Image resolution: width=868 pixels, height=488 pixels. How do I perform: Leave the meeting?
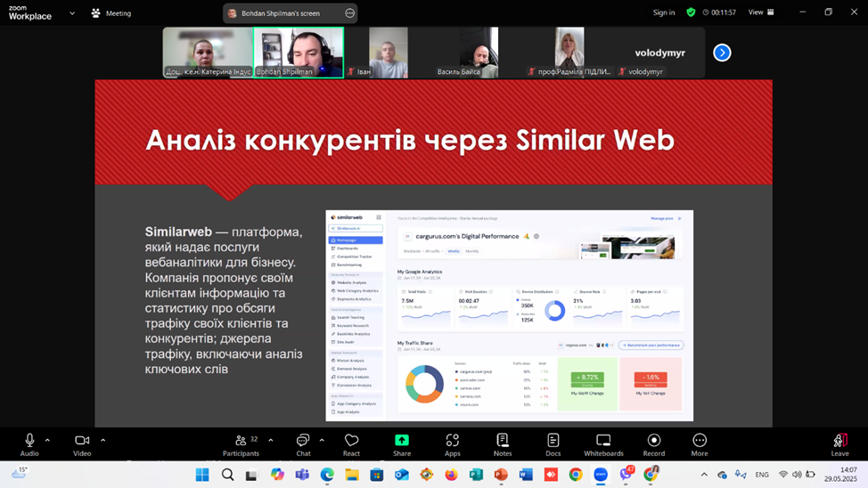point(839,445)
